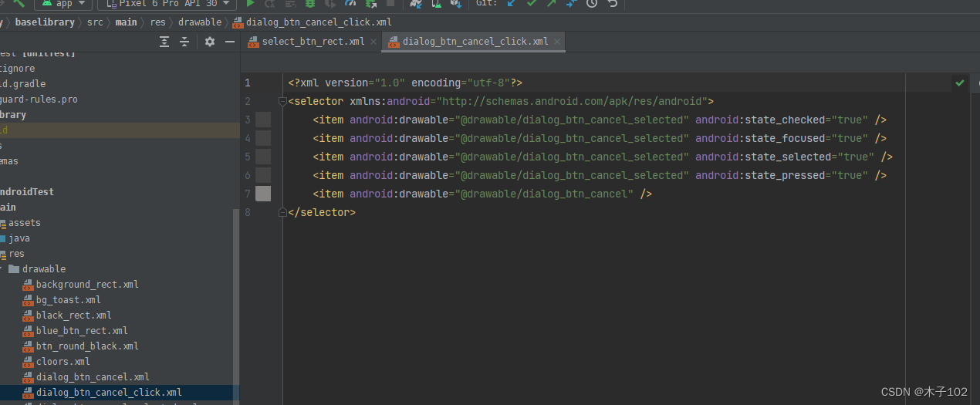Open the Pixel 6 Pro API 30 device dropdown
This screenshot has height=405, width=980.
pos(167,4)
